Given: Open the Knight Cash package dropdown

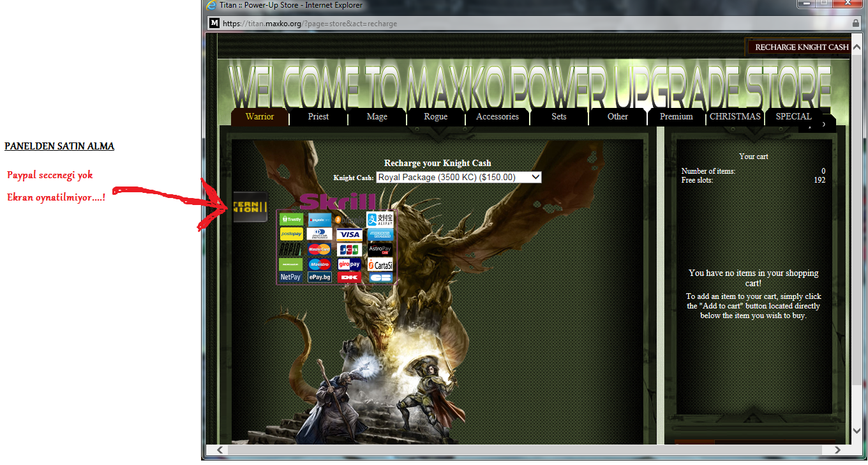Looking at the screenshot, I should (x=459, y=177).
